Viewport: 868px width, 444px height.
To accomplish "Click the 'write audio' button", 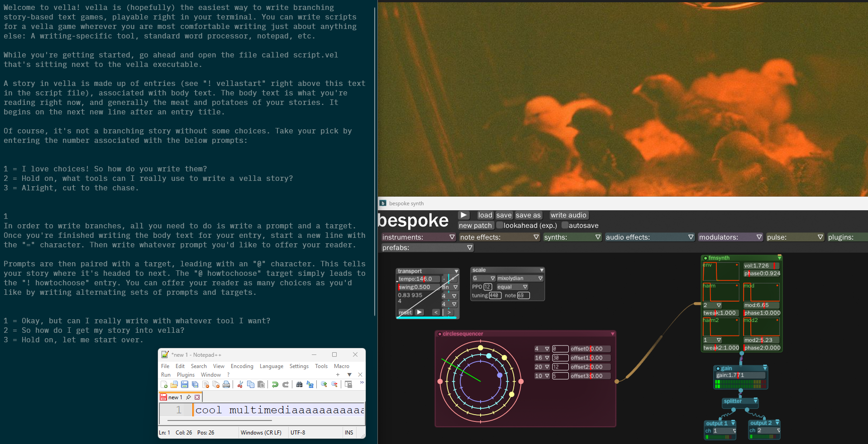I will [x=568, y=215].
